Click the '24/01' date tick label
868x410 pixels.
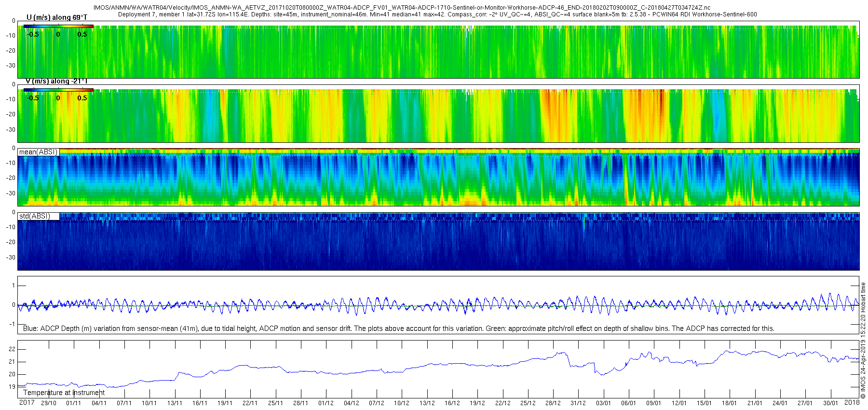pyautogui.click(x=780, y=403)
